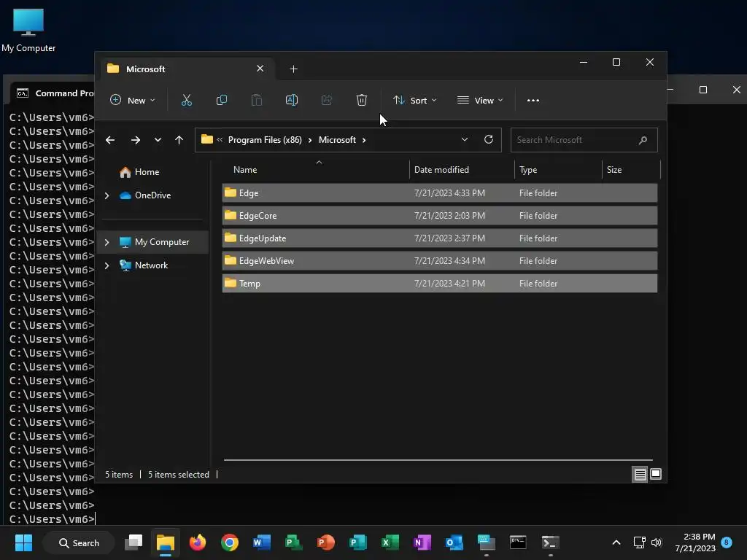This screenshot has height=560, width=747.
Task: Open the notification count badge
Action: tap(727, 542)
